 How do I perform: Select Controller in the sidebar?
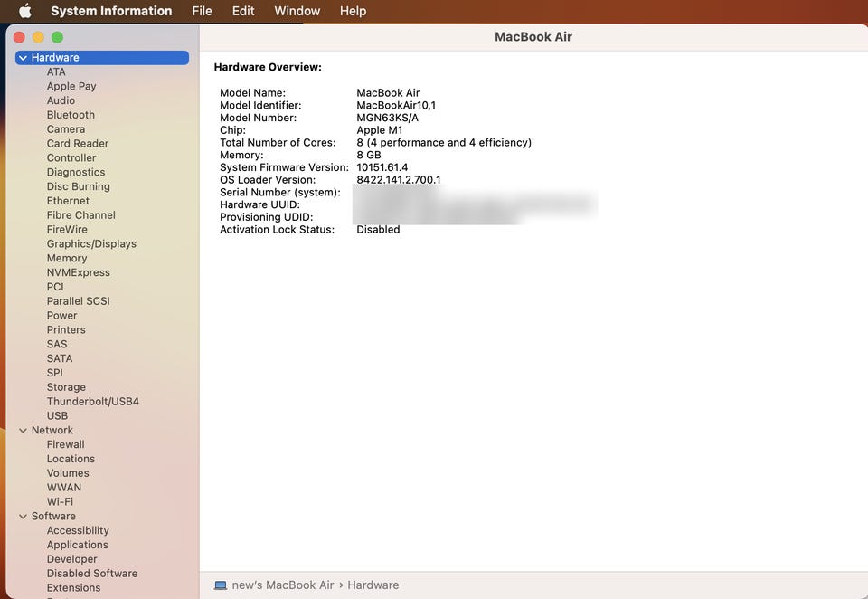71,158
